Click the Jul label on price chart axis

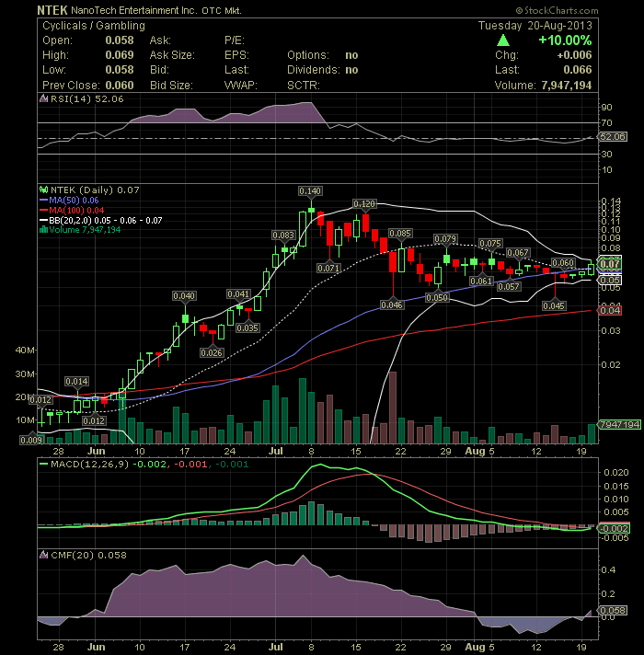click(x=276, y=451)
